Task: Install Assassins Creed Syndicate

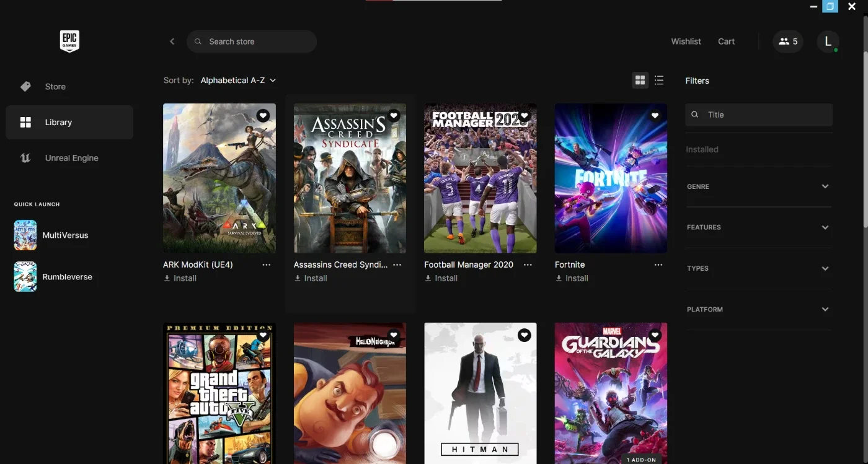Action: [x=311, y=278]
